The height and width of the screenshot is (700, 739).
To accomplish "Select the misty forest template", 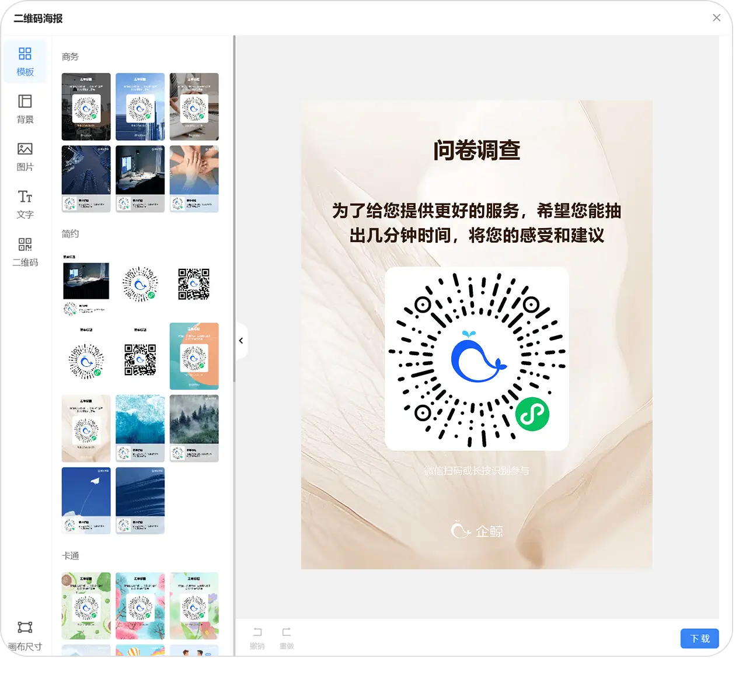I will click(194, 429).
